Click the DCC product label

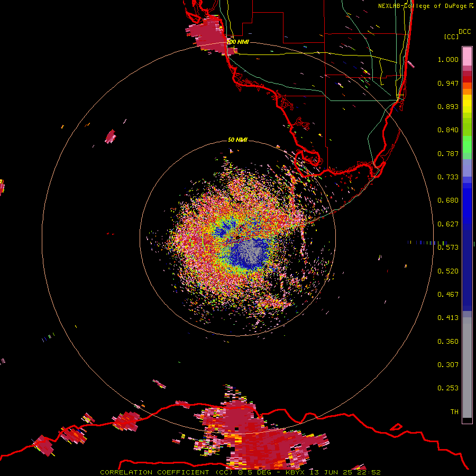[464, 32]
